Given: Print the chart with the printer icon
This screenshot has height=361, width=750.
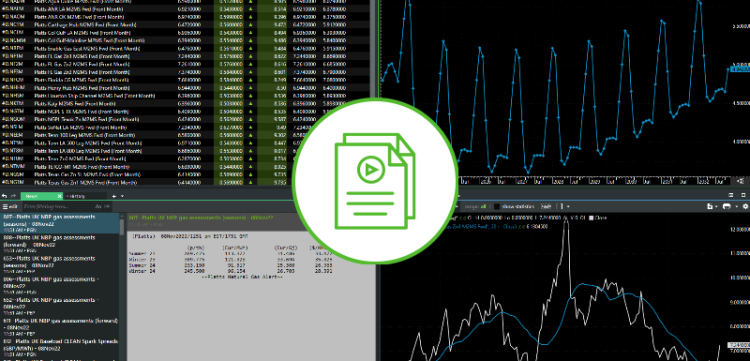Looking at the screenshot, I should pos(727,207).
